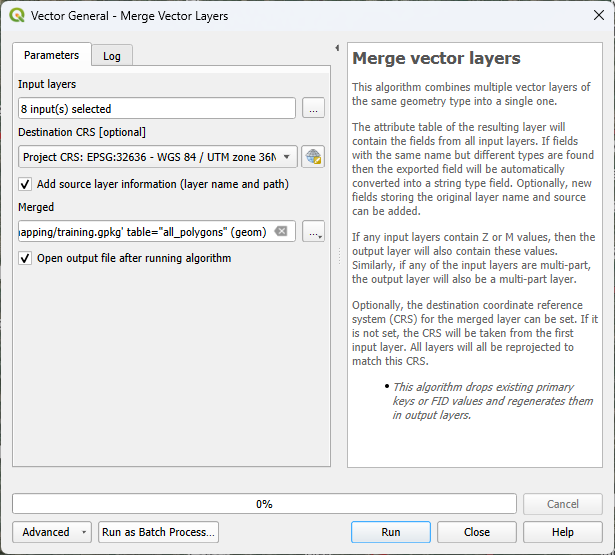Select the Parameters tab
The image size is (615, 555).
51,55
